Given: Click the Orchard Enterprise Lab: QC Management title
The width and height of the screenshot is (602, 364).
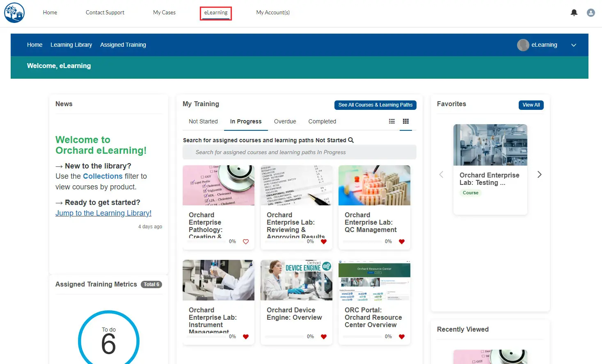Looking at the screenshot, I should pyautogui.click(x=371, y=223).
